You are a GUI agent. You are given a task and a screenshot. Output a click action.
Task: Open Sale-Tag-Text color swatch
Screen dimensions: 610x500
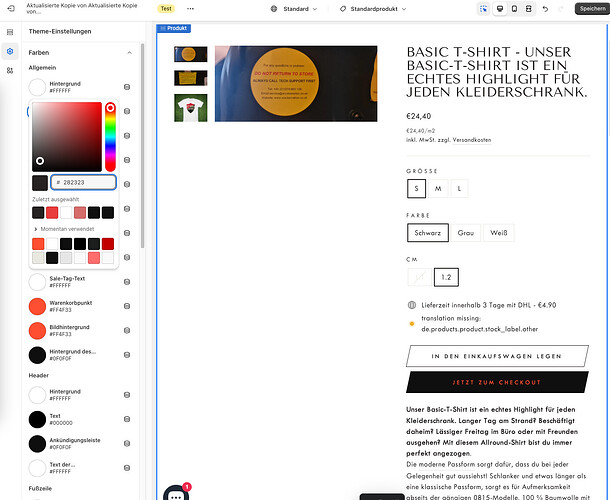click(x=37, y=282)
